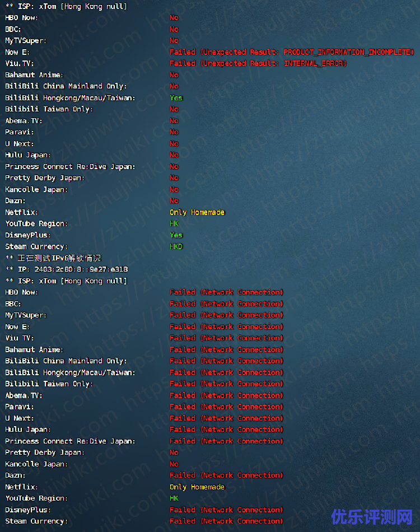Select the red "No" beside Paravi
Viewport: 420px width, 532px height.
click(174, 132)
